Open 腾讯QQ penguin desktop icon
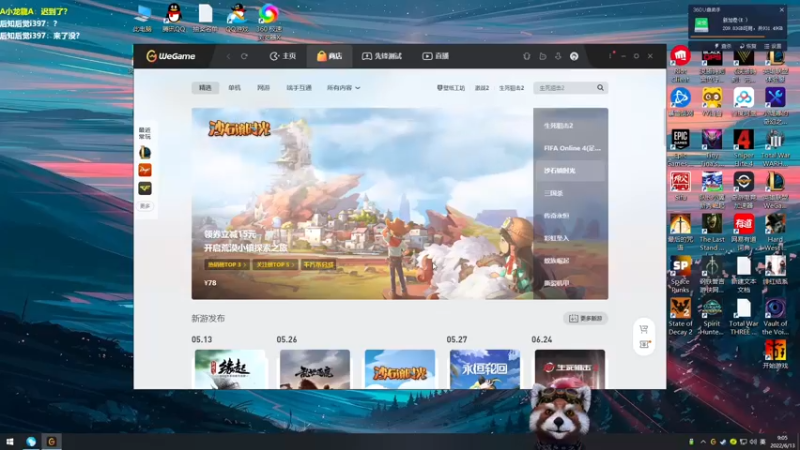The height and width of the screenshot is (450, 800). click(x=174, y=18)
